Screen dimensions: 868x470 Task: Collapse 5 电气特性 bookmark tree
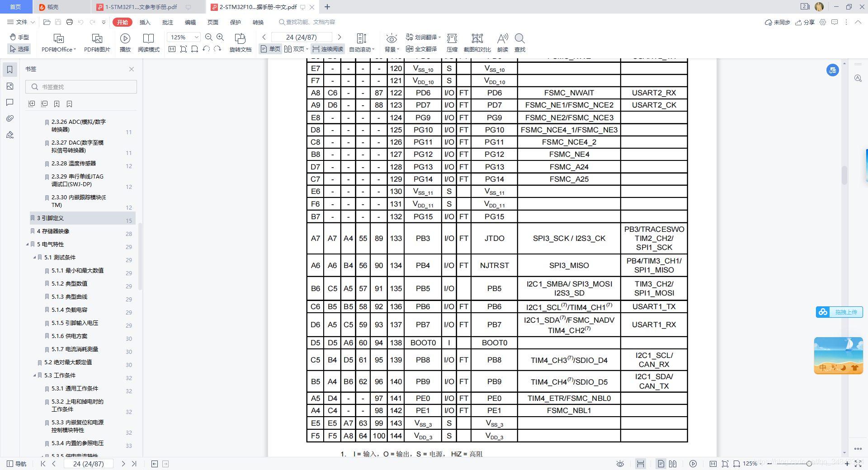[27, 244]
